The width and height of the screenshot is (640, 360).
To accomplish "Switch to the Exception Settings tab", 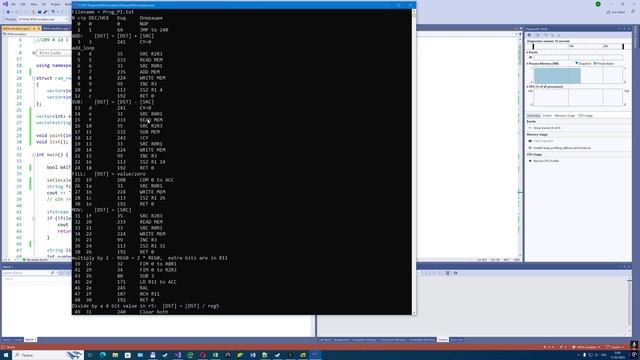I will pos(364,340).
